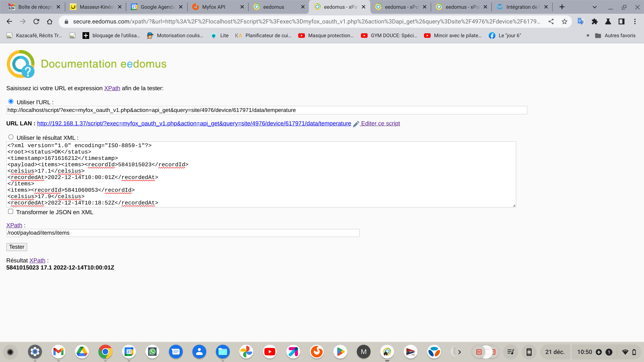Click the eedomus documentation logo icon
Screen dimensions: 644x362
[x=21, y=64]
